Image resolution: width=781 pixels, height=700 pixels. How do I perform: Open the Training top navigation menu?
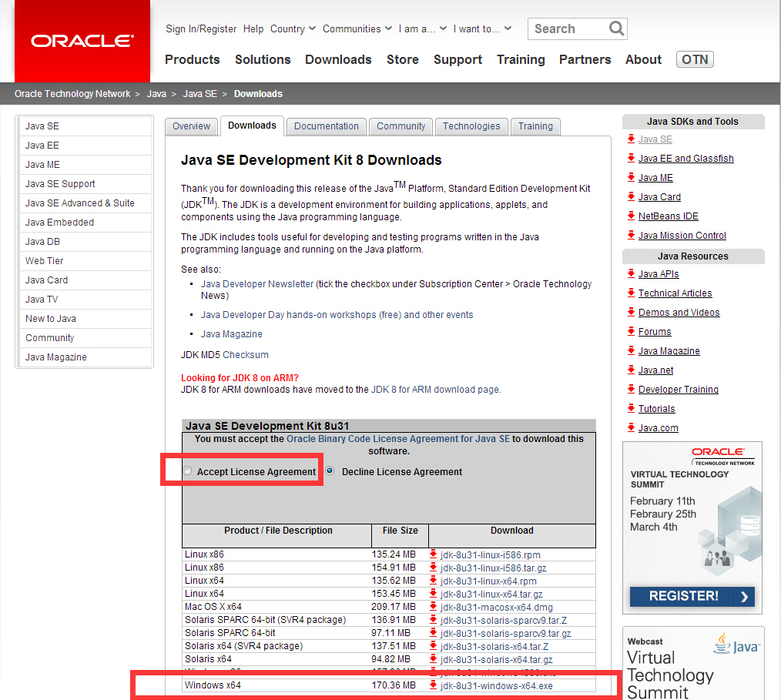point(521,60)
